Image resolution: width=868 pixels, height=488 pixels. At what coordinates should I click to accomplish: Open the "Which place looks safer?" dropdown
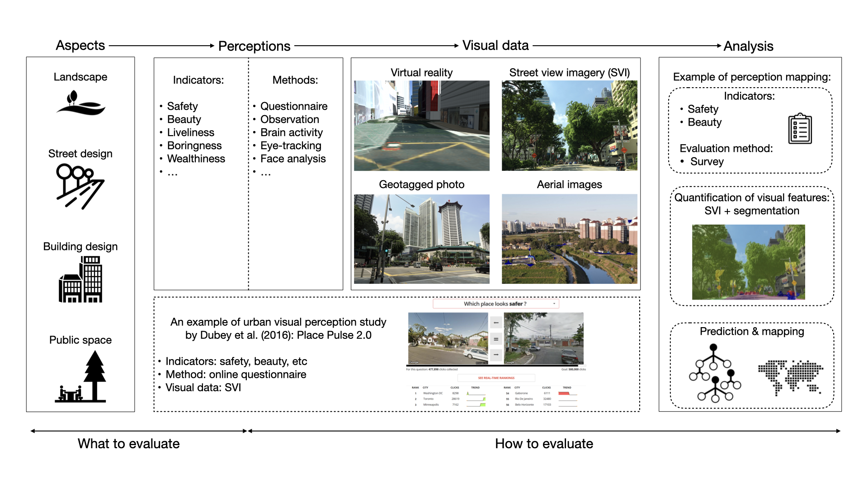[x=495, y=304]
